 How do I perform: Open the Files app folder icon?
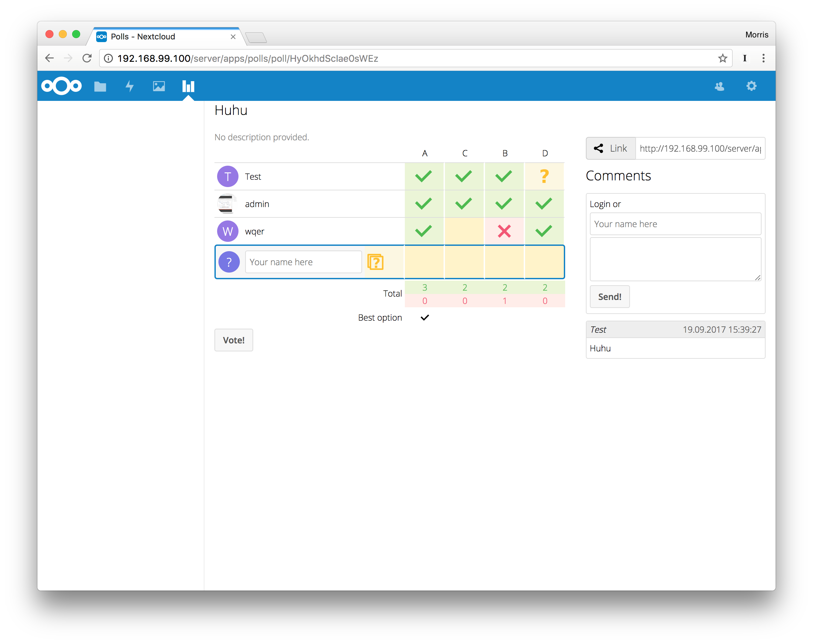coord(100,86)
